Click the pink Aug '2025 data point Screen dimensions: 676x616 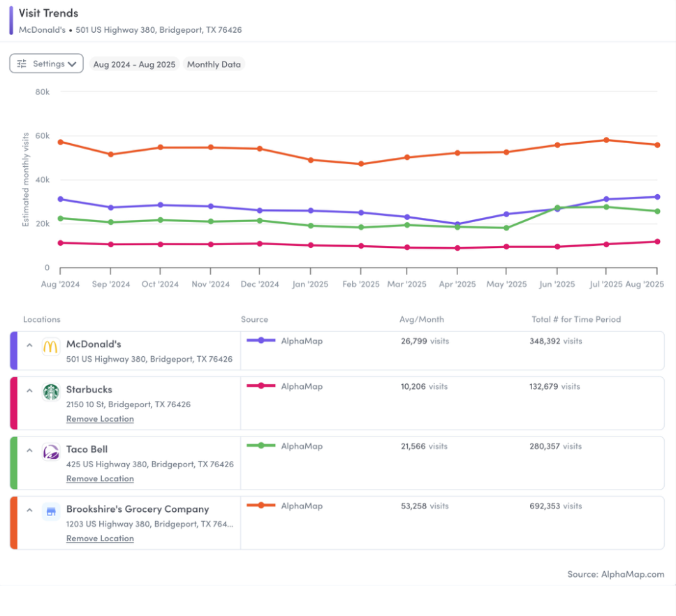point(657,242)
